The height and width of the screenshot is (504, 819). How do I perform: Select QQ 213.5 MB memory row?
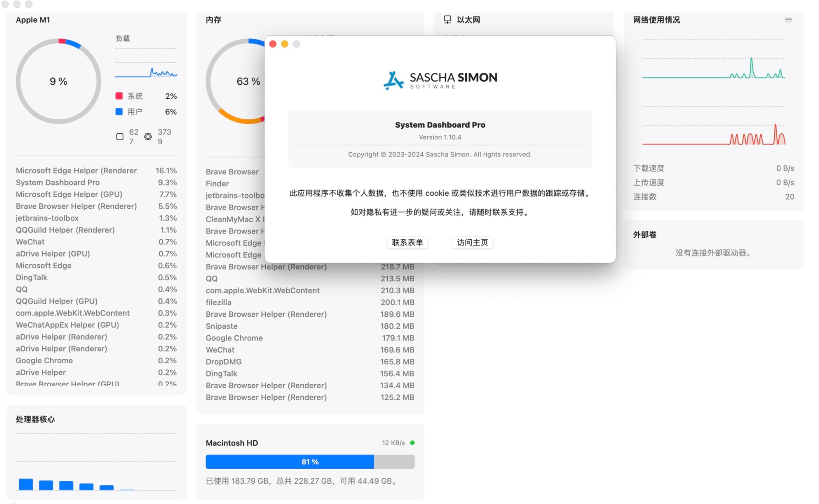pyautogui.click(x=310, y=279)
